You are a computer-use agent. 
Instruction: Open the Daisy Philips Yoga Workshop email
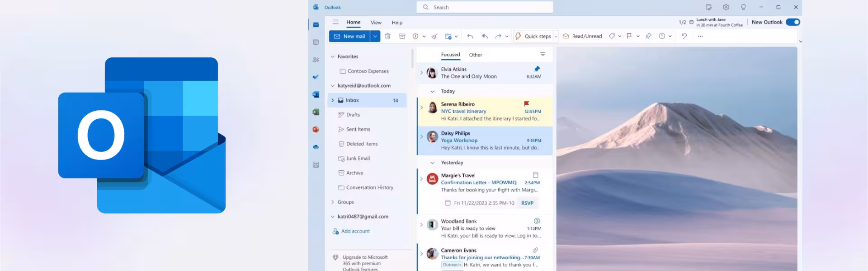[x=485, y=140]
